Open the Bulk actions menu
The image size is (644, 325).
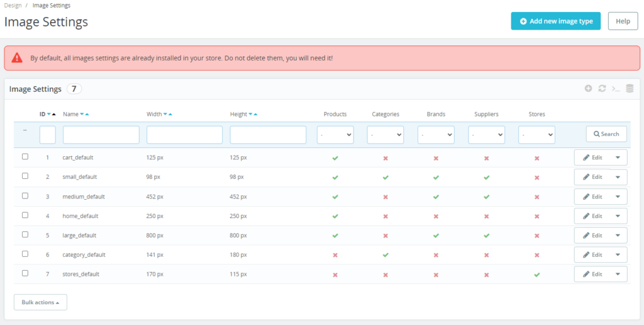pyautogui.click(x=40, y=302)
